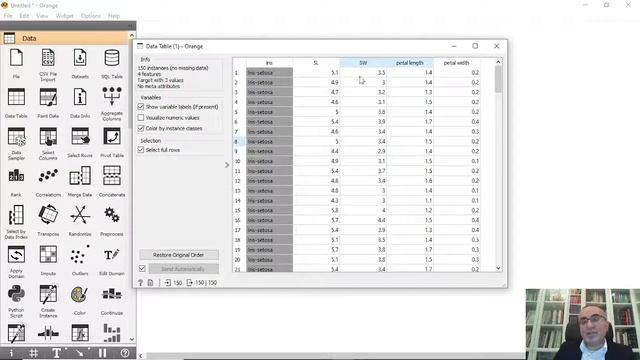Image resolution: width=640 pixels, height=360 pixels.
Task: Open the Data category header
Action: (64, 38)
